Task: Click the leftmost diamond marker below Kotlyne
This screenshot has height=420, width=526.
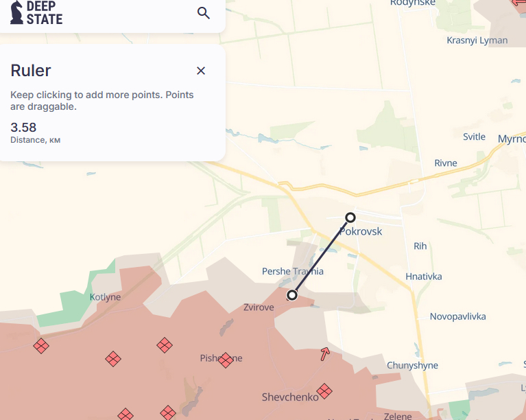Action: pos(41,346)
